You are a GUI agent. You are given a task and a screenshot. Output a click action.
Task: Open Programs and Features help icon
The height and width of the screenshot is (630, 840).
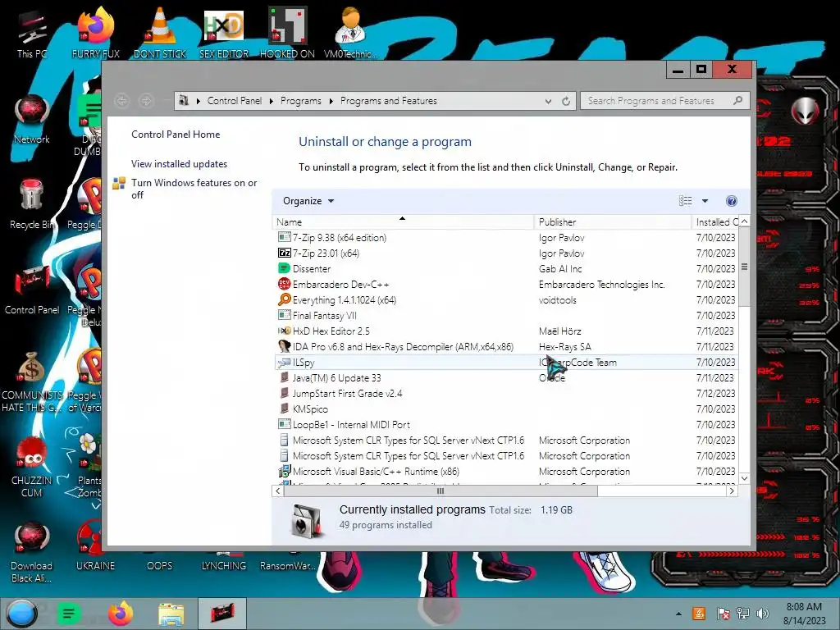click(x=731, y=201)
